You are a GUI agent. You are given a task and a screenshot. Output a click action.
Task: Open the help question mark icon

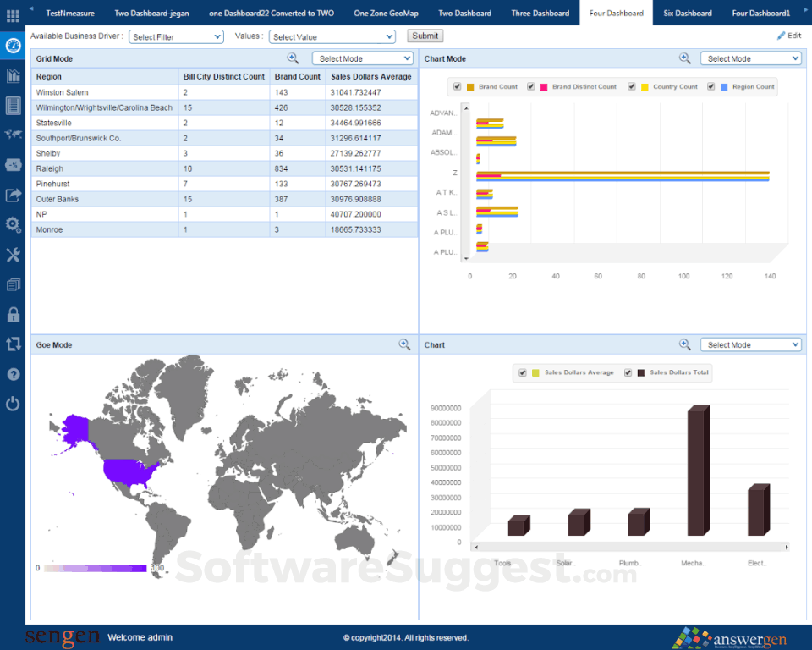[13, 374]
